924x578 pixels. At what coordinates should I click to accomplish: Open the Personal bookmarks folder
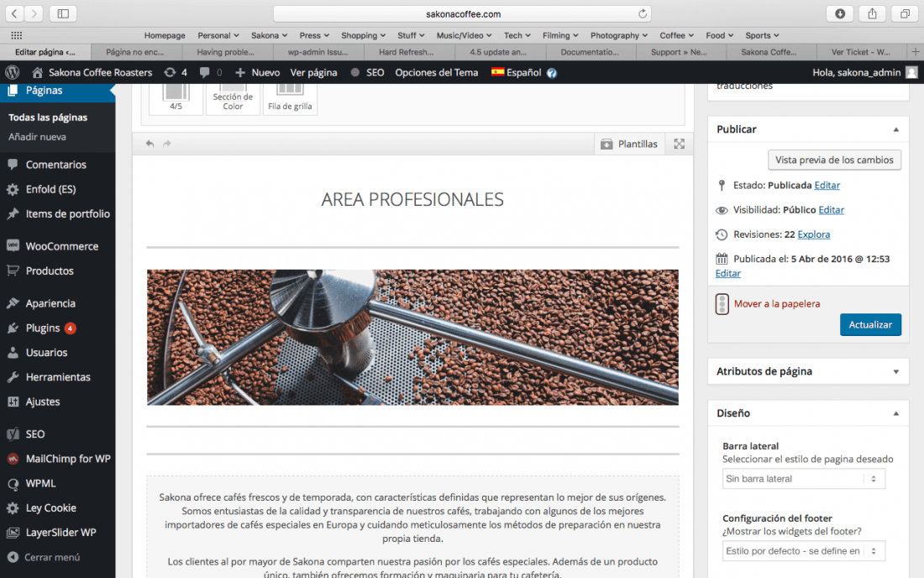[218, 35]
